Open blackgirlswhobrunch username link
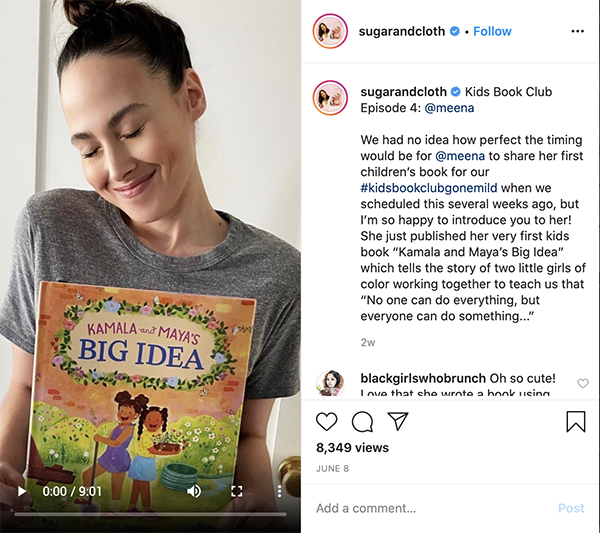This screenshot has height=533, width=600. tap(423, 378)
